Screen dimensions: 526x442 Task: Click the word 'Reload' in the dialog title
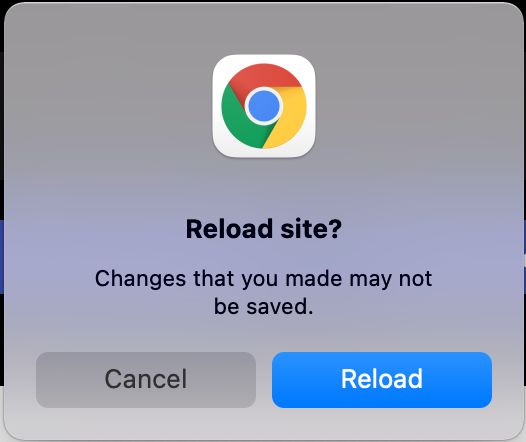tap(229, 229)
